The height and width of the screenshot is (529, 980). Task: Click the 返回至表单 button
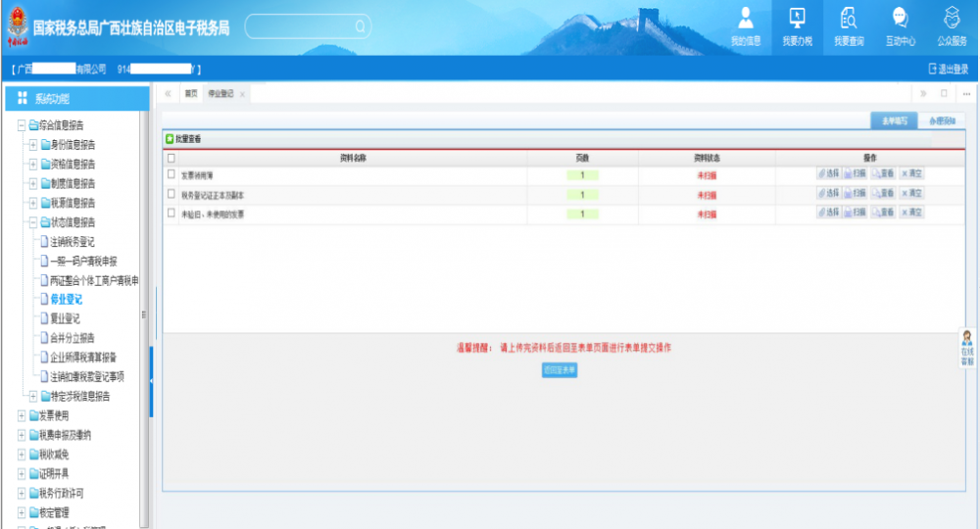pos(560,370)
